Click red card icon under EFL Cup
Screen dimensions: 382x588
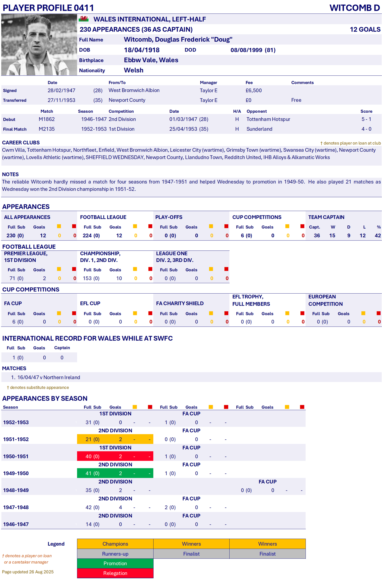(x=150, y=313)
